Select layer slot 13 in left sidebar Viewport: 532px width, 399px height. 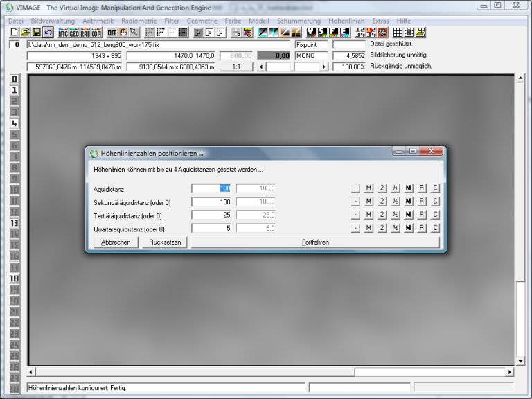pos(14,223)
